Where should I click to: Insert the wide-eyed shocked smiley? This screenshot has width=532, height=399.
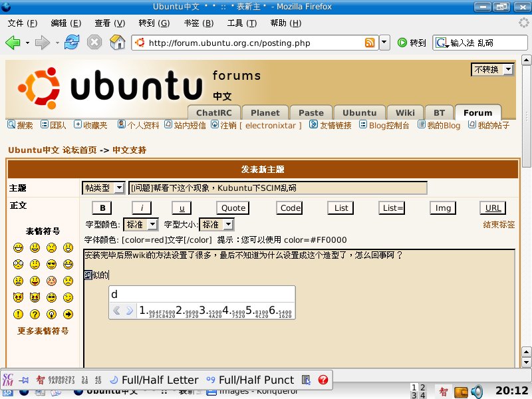19,264
